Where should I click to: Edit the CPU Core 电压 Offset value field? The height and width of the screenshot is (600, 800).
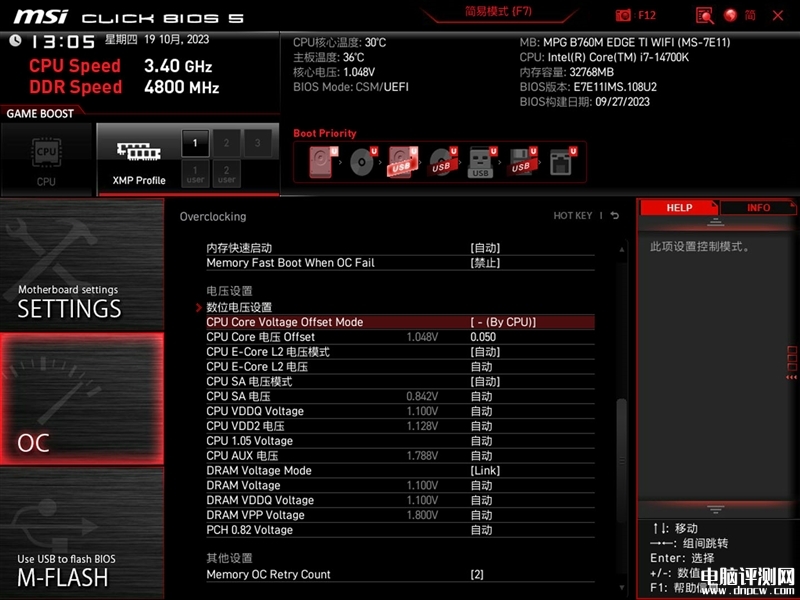tap(483, 337)
